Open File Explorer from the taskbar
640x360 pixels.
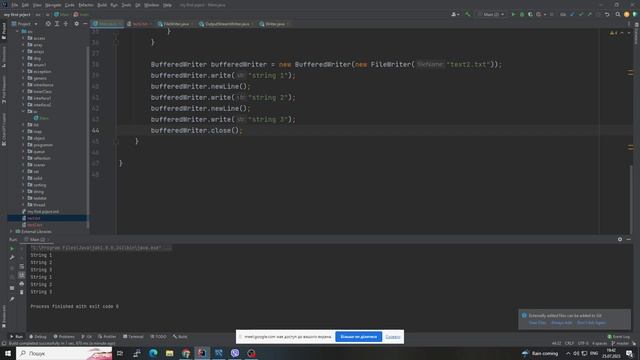[169, 353]
